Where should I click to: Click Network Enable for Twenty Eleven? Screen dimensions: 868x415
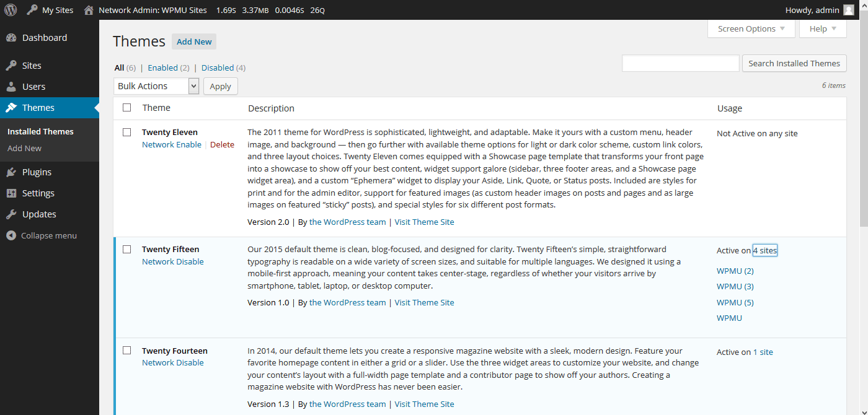point(172,144)
